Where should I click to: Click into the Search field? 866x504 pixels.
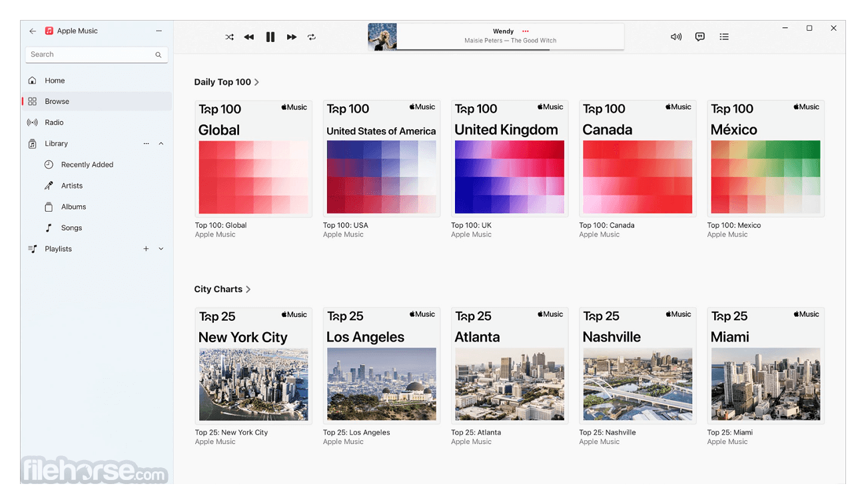(97, 55)
